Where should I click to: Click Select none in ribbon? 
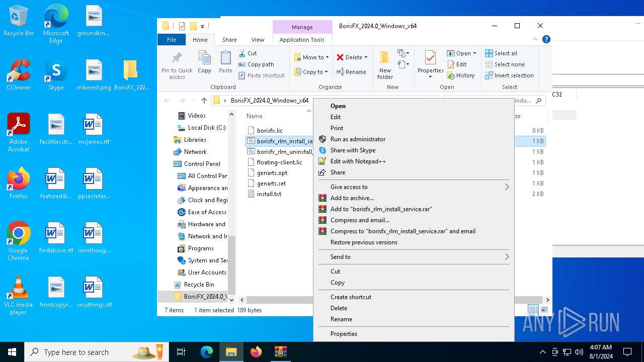(x=505, y=64)
